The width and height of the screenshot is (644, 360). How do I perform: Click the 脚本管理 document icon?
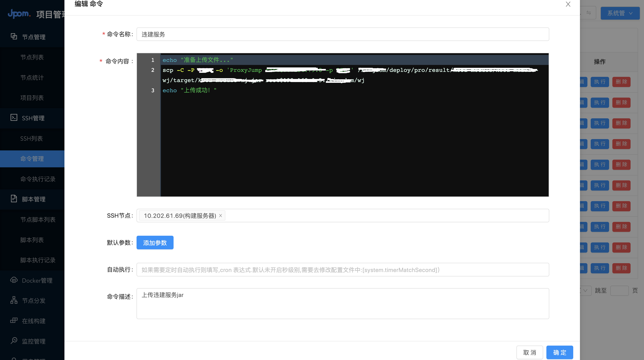(14, 199)
